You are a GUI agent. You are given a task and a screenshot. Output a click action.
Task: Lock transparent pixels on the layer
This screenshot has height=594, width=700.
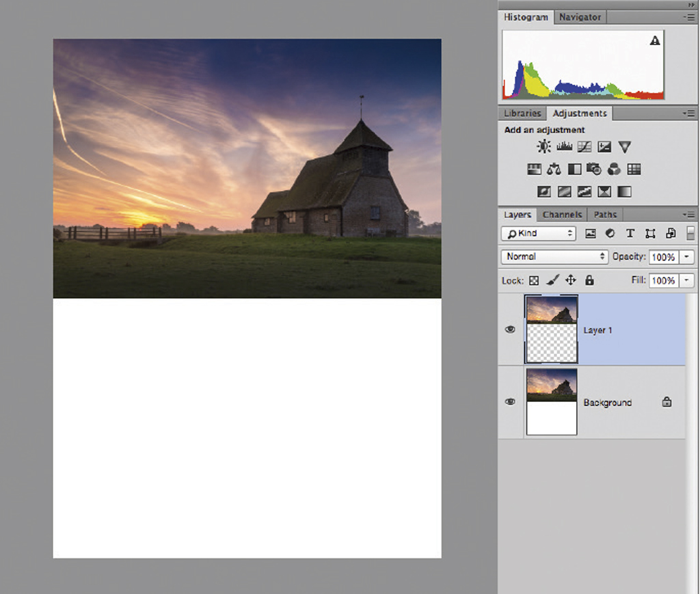click(534, 281)
